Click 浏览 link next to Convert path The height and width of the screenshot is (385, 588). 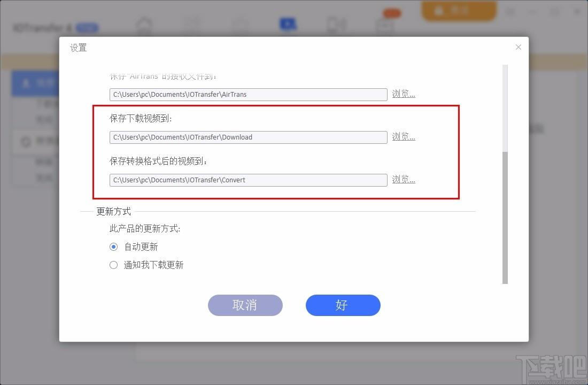(x=404, y=179)
